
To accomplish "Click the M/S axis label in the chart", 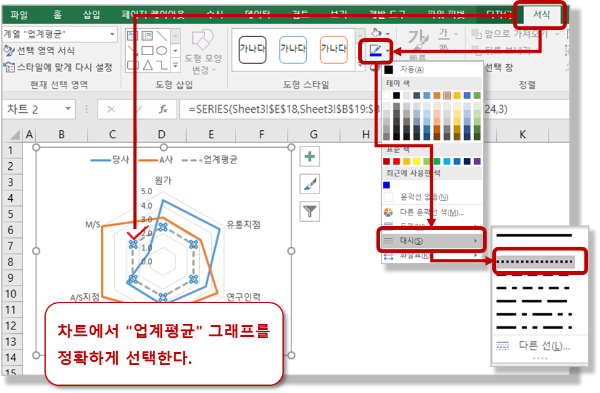I will coord(93,225).
